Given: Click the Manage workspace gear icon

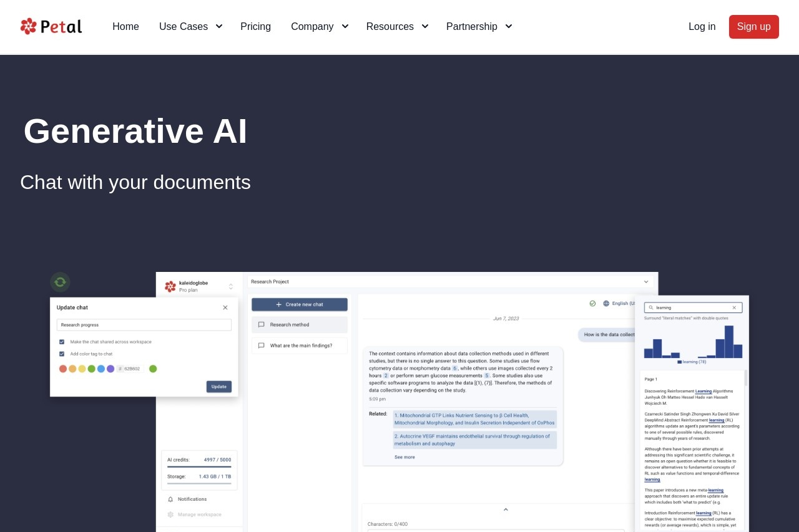Looking at the screenshot, I should [170, 515].
